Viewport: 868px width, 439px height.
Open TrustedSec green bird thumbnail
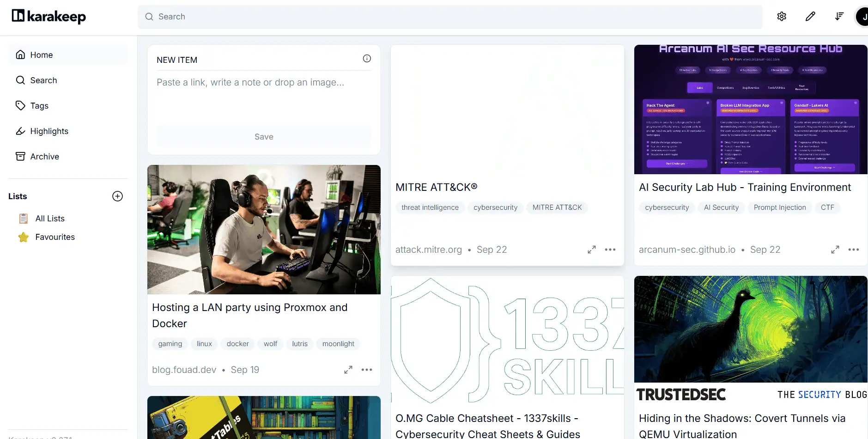(x=751, y=341)
